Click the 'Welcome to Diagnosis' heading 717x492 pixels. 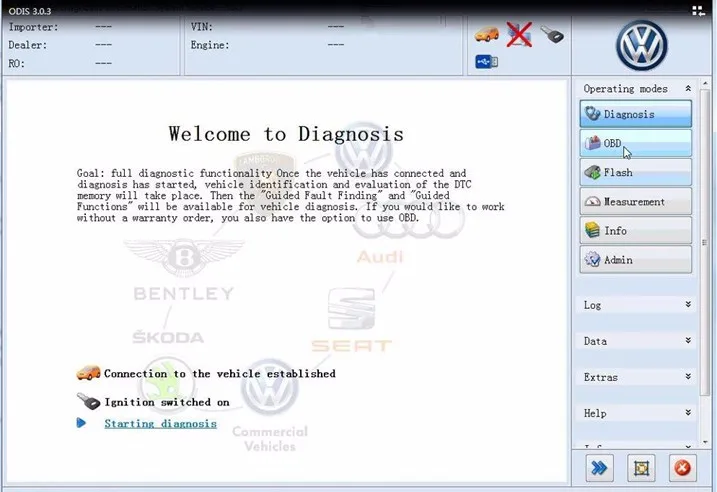286,134
